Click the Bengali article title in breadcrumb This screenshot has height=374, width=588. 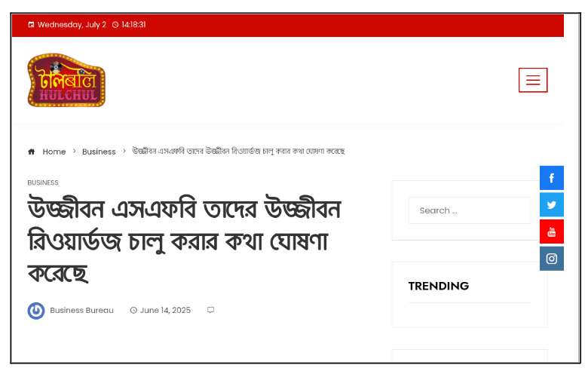click(238, 151)
